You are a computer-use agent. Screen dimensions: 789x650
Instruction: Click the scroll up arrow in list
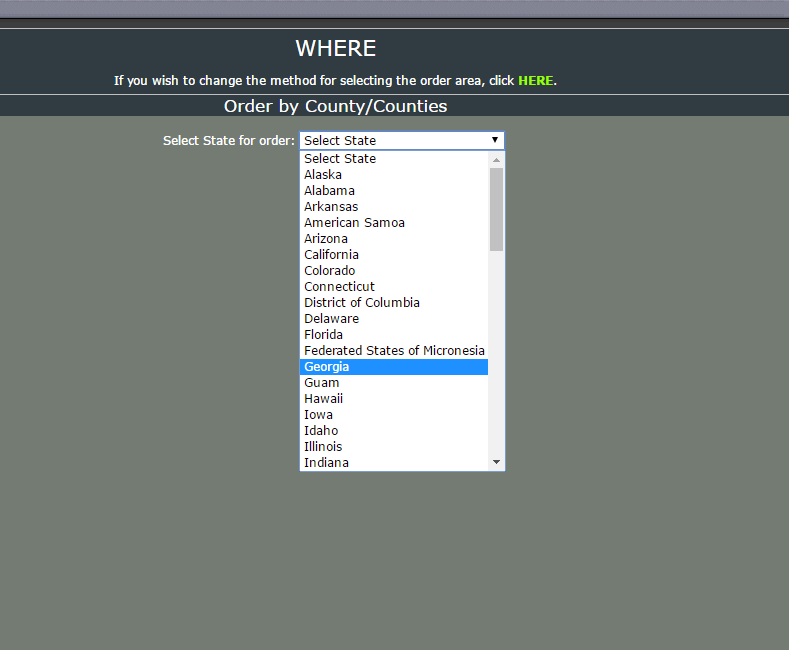pos(496,159)
